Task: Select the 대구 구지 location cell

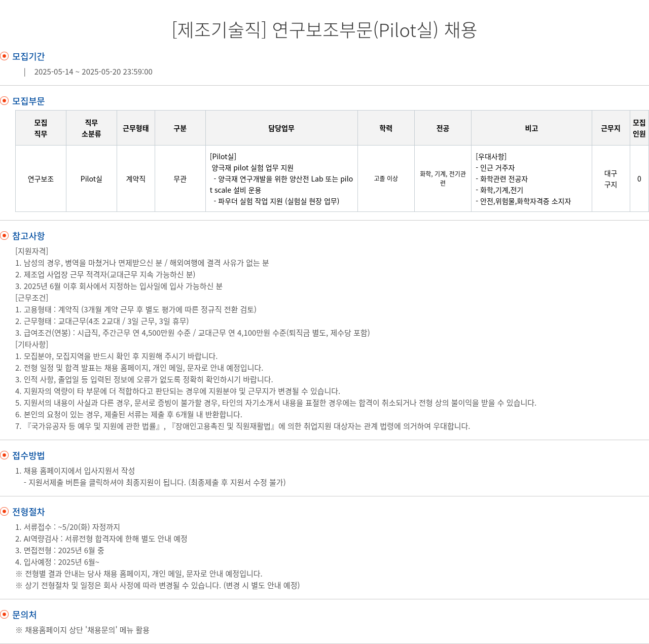Action: [x=610, y=178]
